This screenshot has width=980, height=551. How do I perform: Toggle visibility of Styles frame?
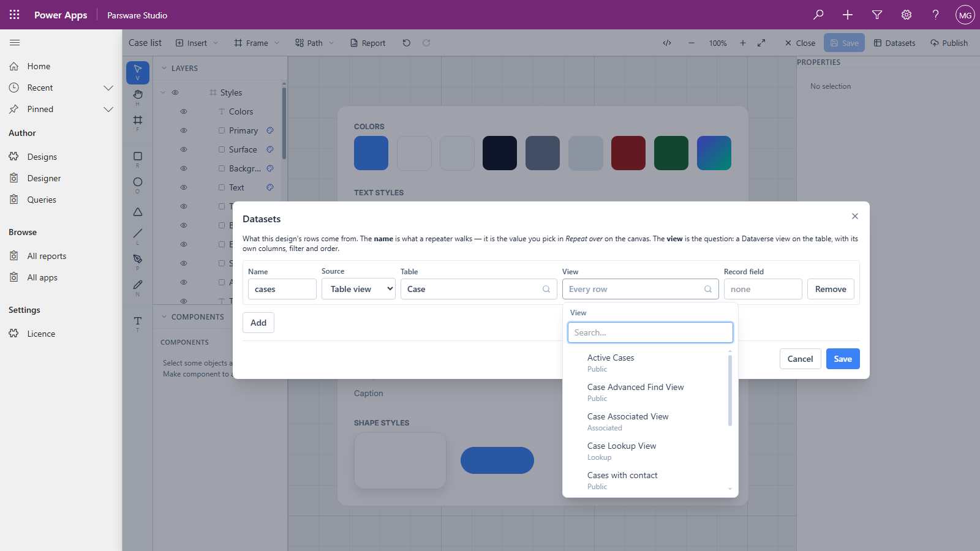(175, 92)
